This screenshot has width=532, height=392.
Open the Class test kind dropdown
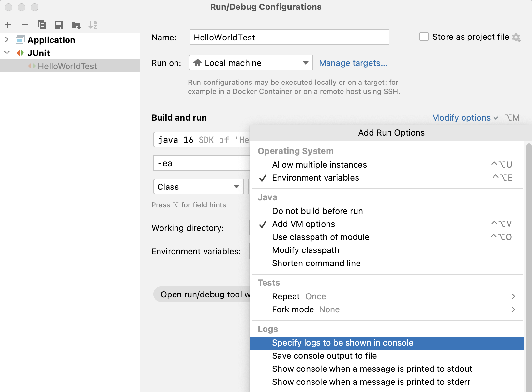pos(198,187)
